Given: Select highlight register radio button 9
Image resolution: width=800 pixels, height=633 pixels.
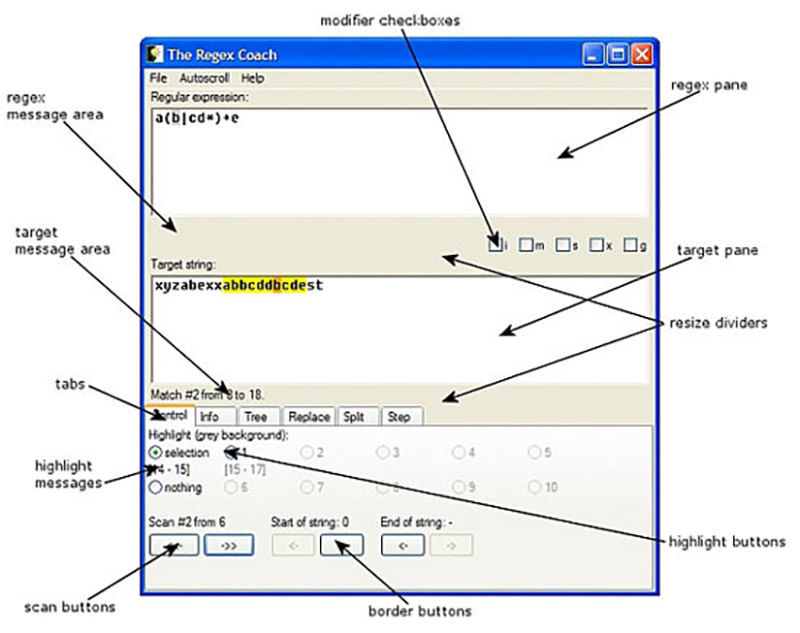Looking at the screenshot, I should (458, 487).
